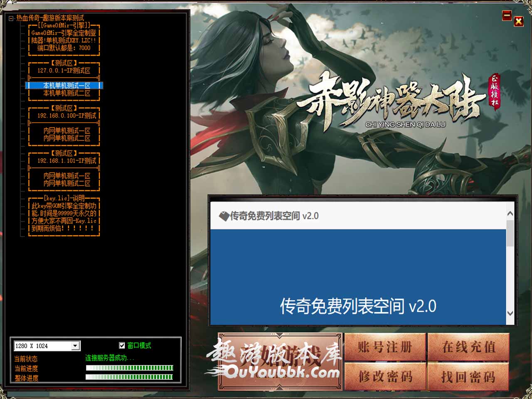Viewport: 532px width, 399px height.
Task: Click the 账号注册 button
Action: (x=385, y=347)
